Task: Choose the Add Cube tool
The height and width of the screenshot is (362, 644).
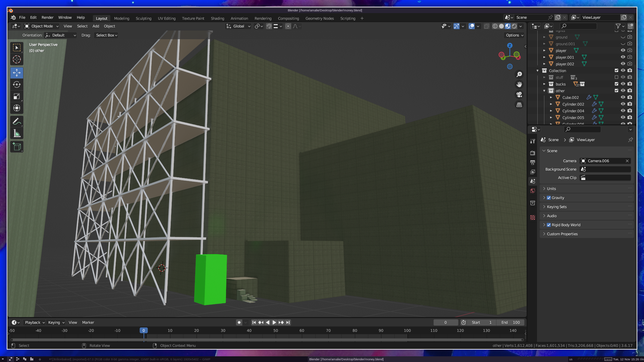Action: (x=17, y=147)
